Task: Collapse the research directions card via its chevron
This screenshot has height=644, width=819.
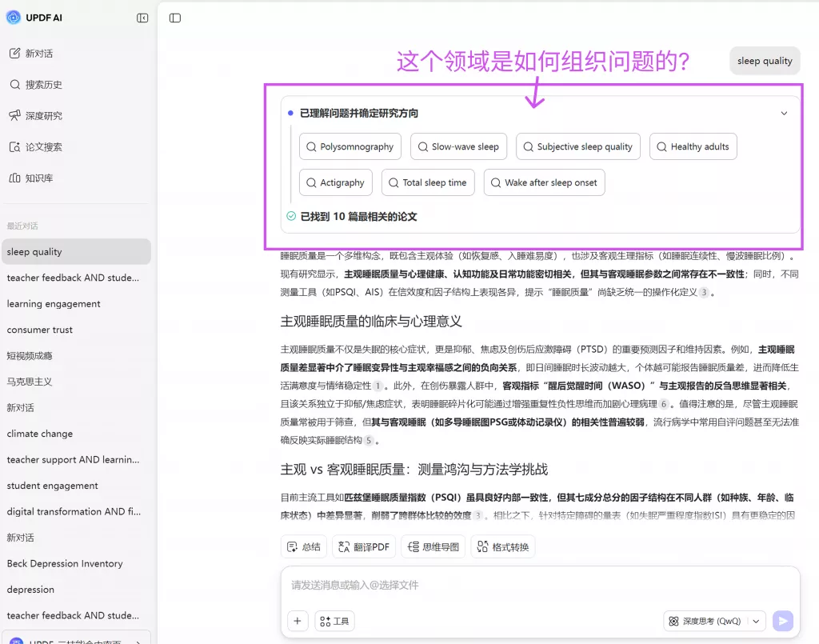Action: 783,113
